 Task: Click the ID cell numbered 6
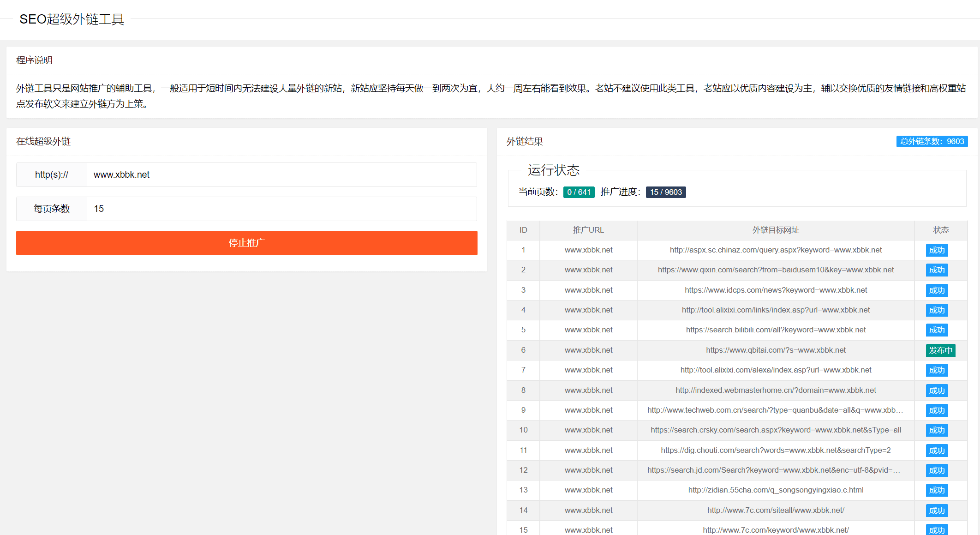click(523, 350)
